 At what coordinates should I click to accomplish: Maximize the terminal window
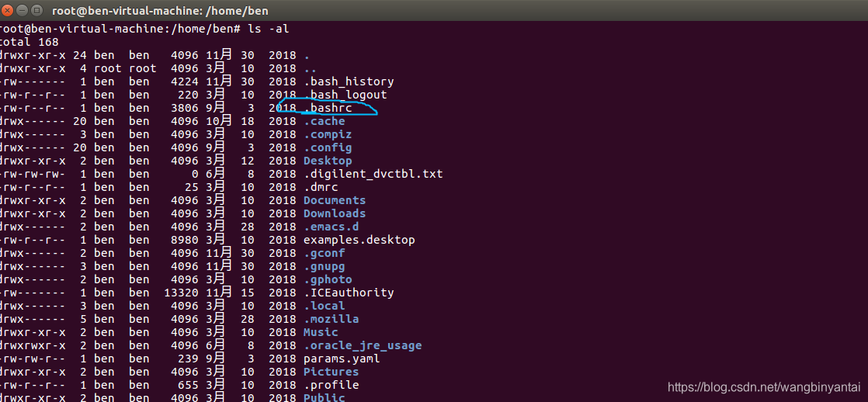coord(37,11)
